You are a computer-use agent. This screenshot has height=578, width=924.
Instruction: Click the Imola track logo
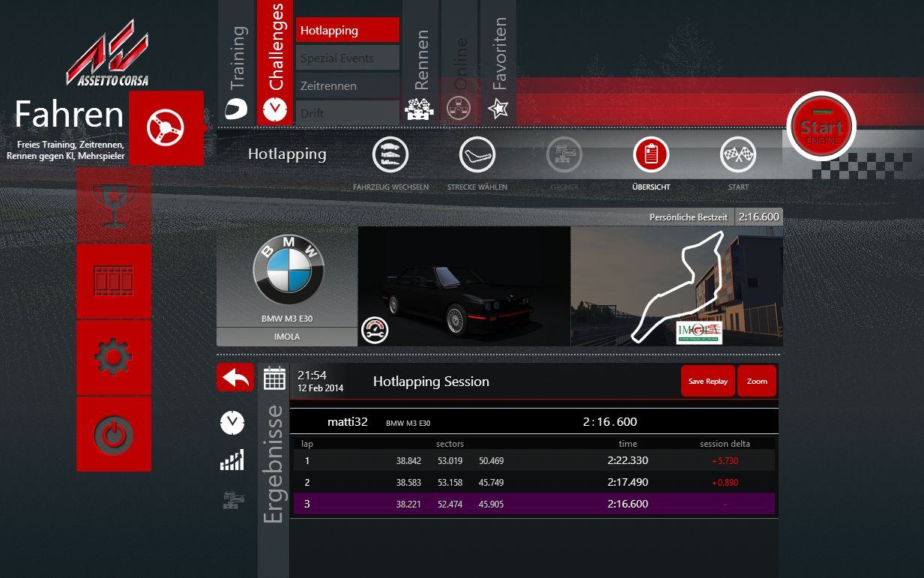point(699,332)
